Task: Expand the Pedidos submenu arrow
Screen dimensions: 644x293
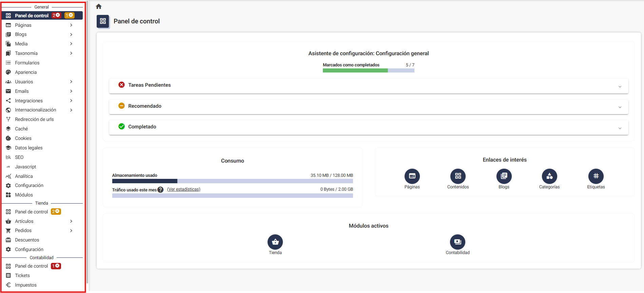Action: coord(71,231)
